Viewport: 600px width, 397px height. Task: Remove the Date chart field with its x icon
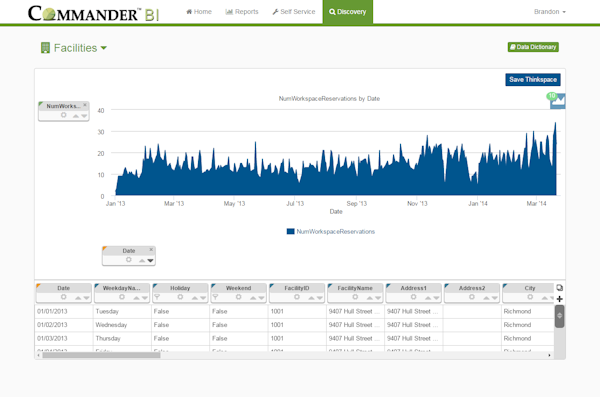(x=151, y=249)
